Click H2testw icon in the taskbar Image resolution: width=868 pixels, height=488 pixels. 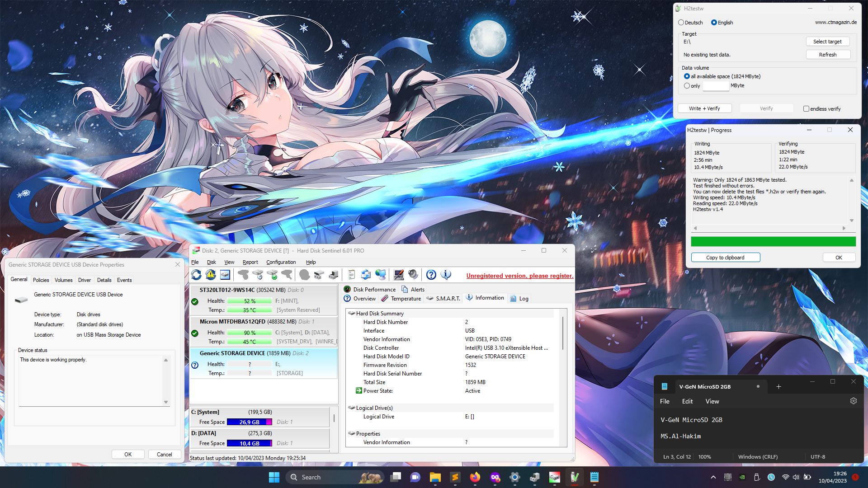[x=575, y=477]
